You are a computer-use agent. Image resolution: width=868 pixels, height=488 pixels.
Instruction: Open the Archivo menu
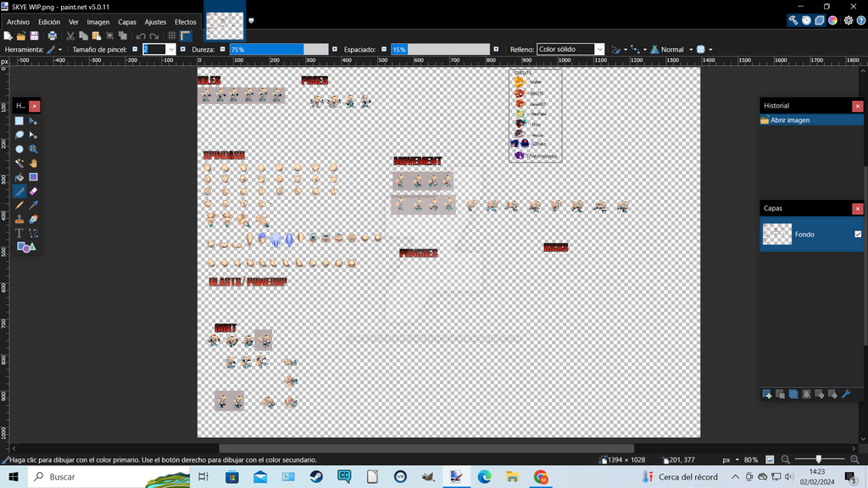(19, 22)
